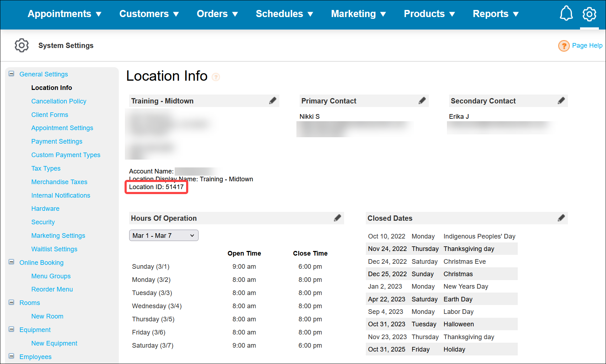
Task: Open Payment Settings page
Action: coord(57,141)
